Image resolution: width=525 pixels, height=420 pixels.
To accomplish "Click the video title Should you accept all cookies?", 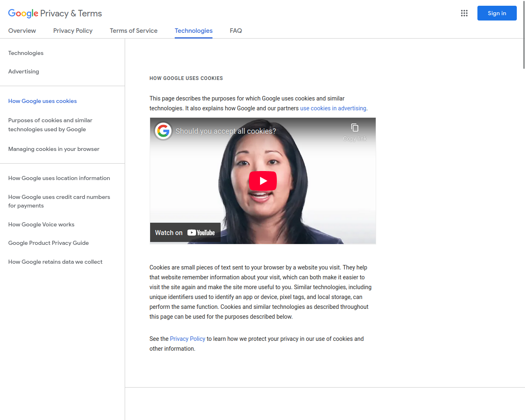I will [x=226, y=131].
